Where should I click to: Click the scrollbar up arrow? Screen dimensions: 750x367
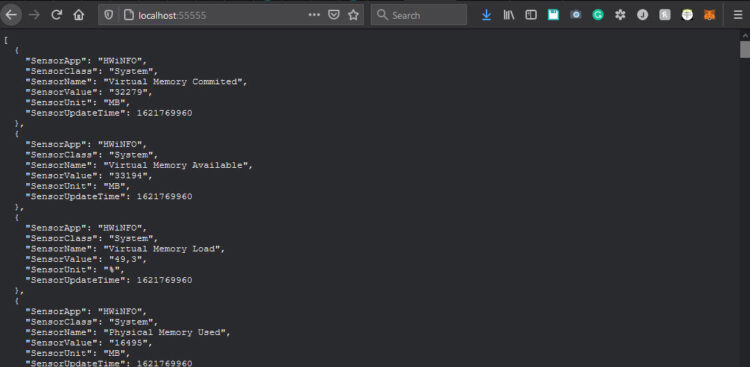(x=745, y=35)
